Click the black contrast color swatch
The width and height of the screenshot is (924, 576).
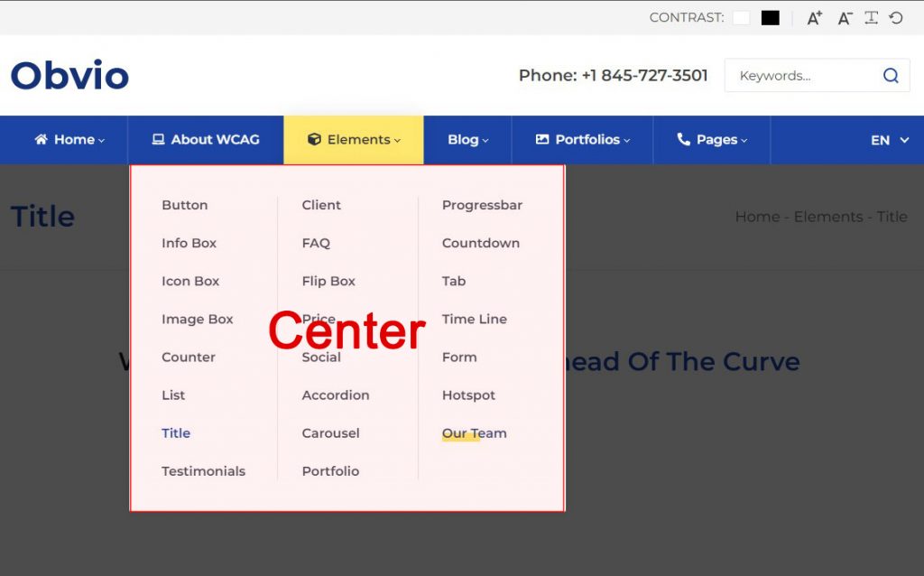click(769, 17)
